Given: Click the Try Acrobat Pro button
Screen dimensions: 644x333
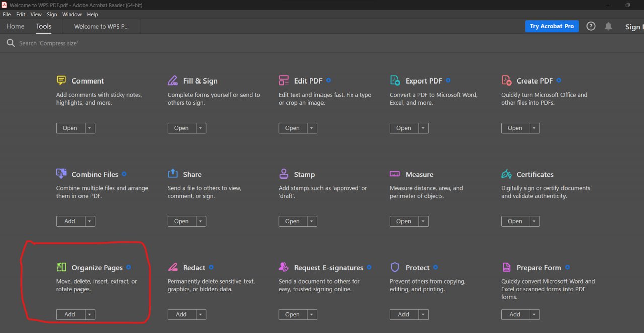Looking at the screenshot, I should coord(551,26).
